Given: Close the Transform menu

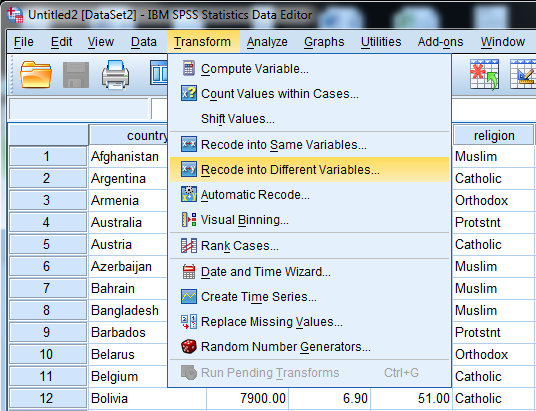Looking at the screenshot, I should (202, 42).
